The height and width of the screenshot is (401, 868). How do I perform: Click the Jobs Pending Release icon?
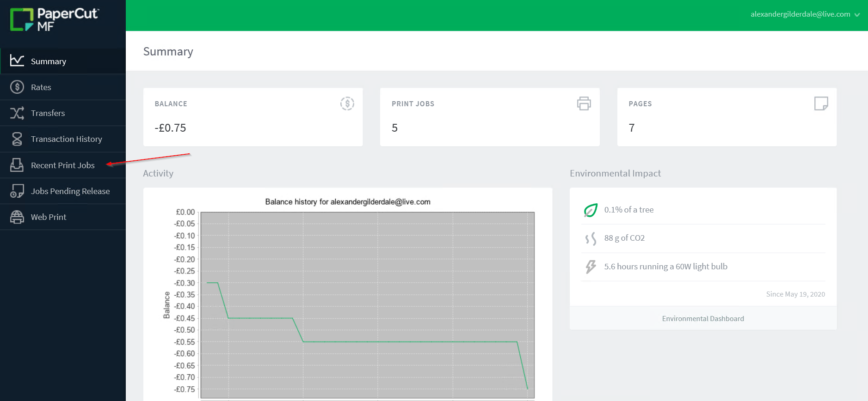[17, 191]
